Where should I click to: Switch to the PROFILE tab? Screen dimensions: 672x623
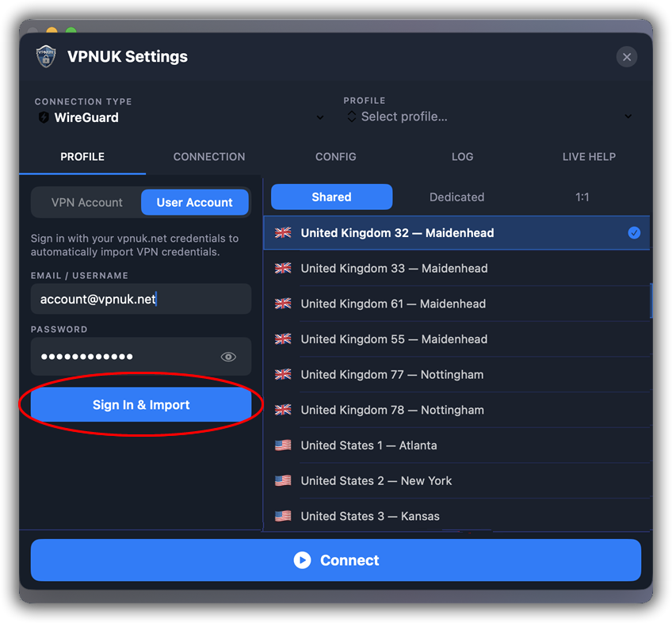click(x=82, y=157)
